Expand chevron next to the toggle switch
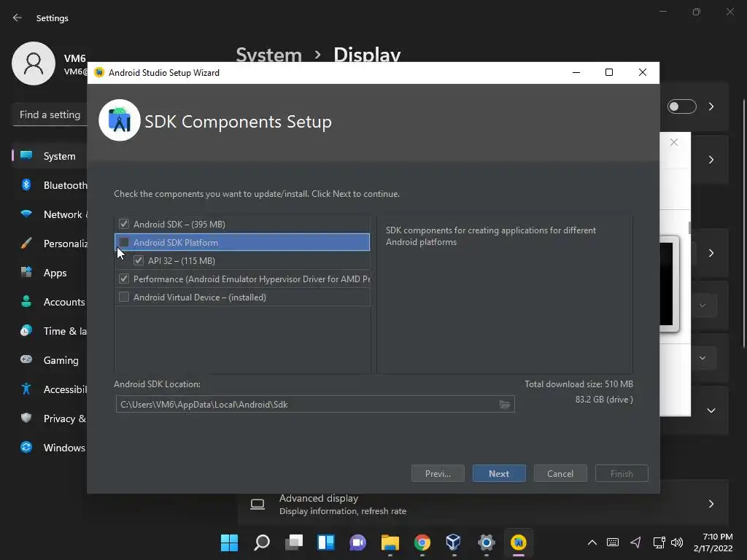 pos(711,106)
